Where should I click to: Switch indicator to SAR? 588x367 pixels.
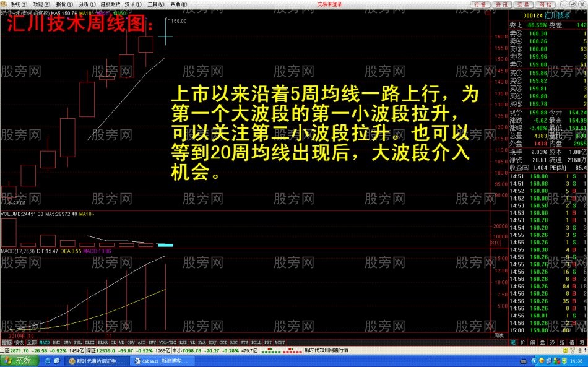[202, 342]
